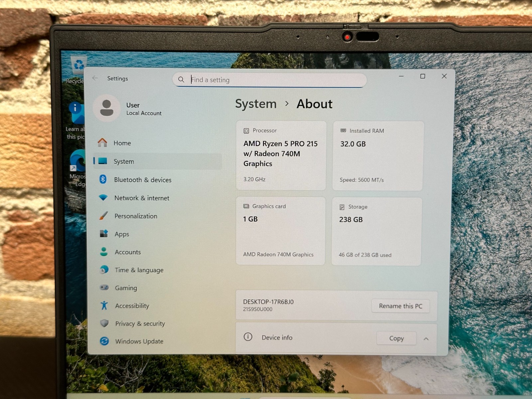Click the Graphics card icon
This screenshot has width=532, height=399.
coord(246,206)
